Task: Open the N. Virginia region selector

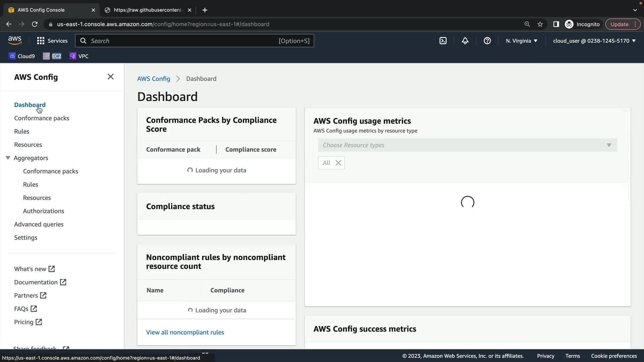Action: click(x=521, y=41)
